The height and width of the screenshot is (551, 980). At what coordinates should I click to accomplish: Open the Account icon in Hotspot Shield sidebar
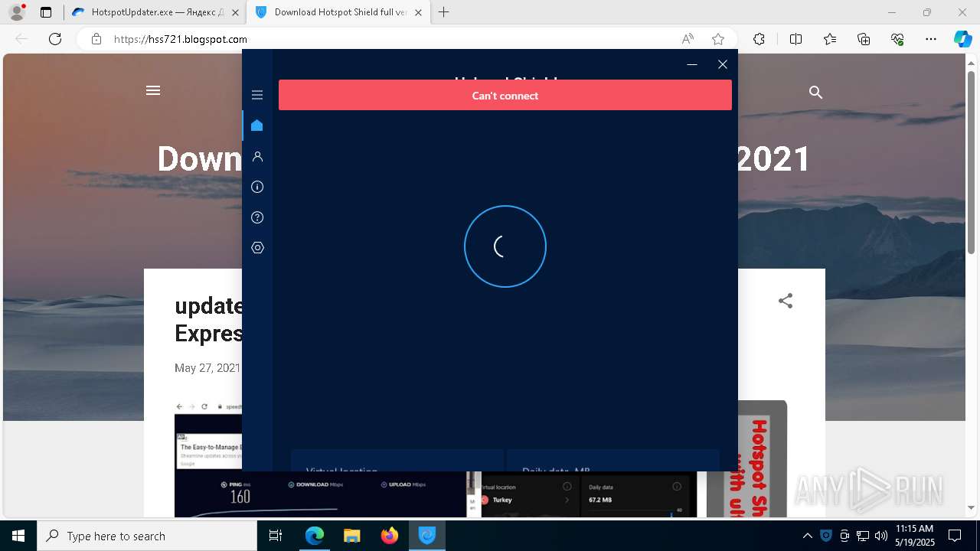pyautogui.click(x=257, y=156)
